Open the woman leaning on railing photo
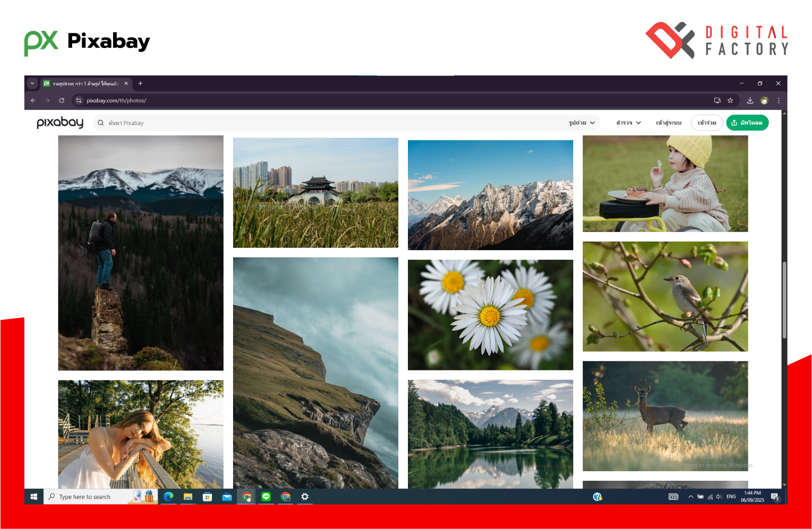Image resolution: width=812 pixels, height=529 pixels. point(141,434)
